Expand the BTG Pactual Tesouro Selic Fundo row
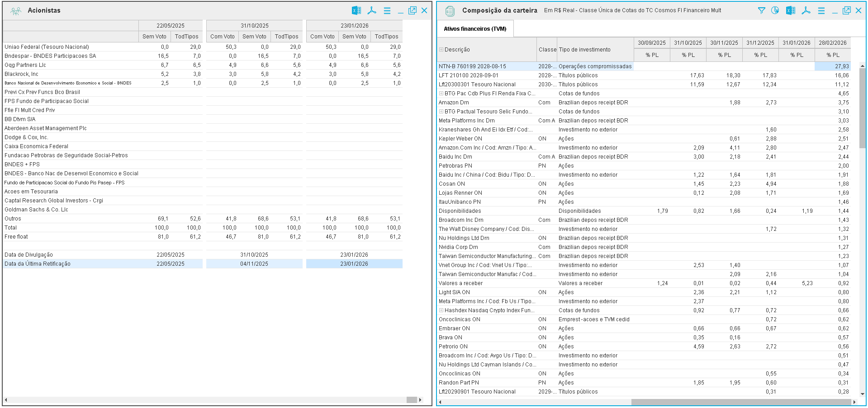The image size is (868, 408). (x=441, y=112)
